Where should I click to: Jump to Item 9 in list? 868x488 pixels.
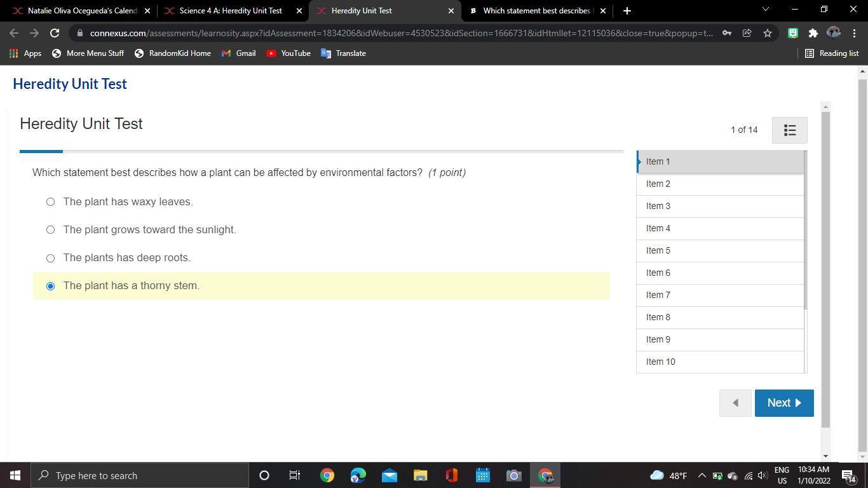pyautogui.click(x=721, y=340)
